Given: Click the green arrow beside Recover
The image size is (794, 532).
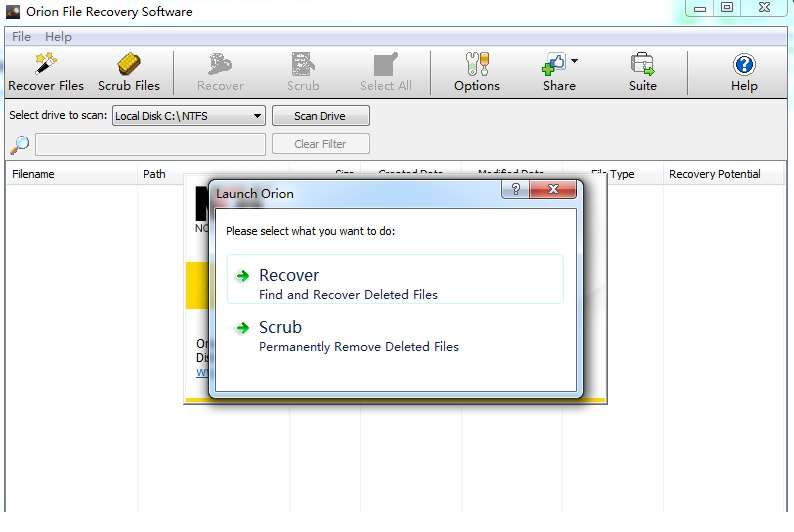Looking at the screenshot, I should pos(243,276).
